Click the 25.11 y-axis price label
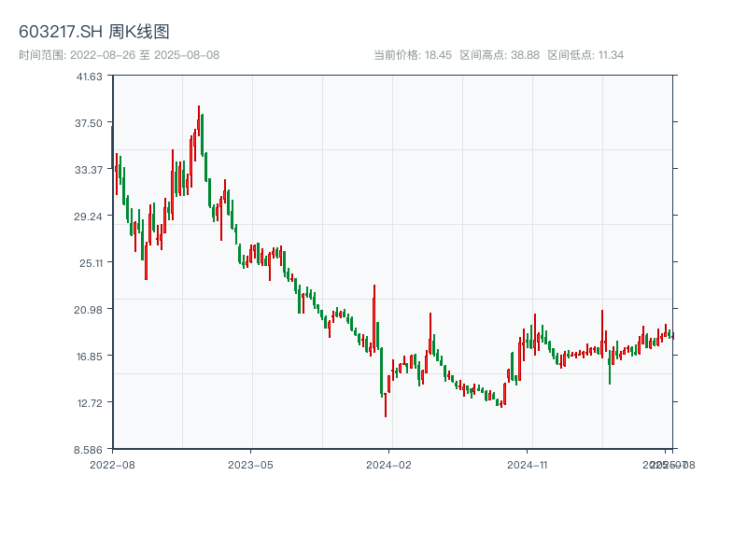The image size is (747, 560). coord(90,263)
